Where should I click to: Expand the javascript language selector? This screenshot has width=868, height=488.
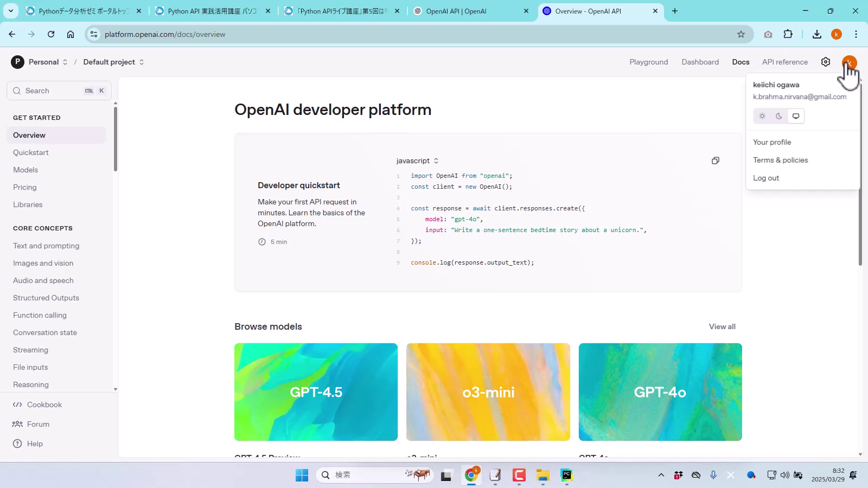pos(417,160)
